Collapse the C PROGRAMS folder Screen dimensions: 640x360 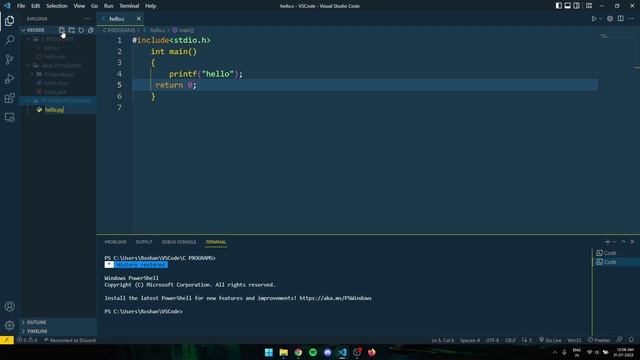point(58,39)
